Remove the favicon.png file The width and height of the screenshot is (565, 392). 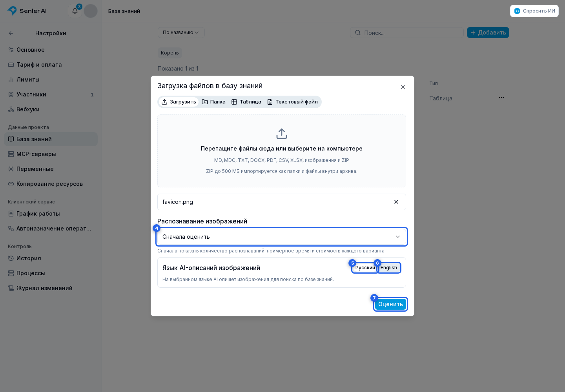(x=396, y=202)
